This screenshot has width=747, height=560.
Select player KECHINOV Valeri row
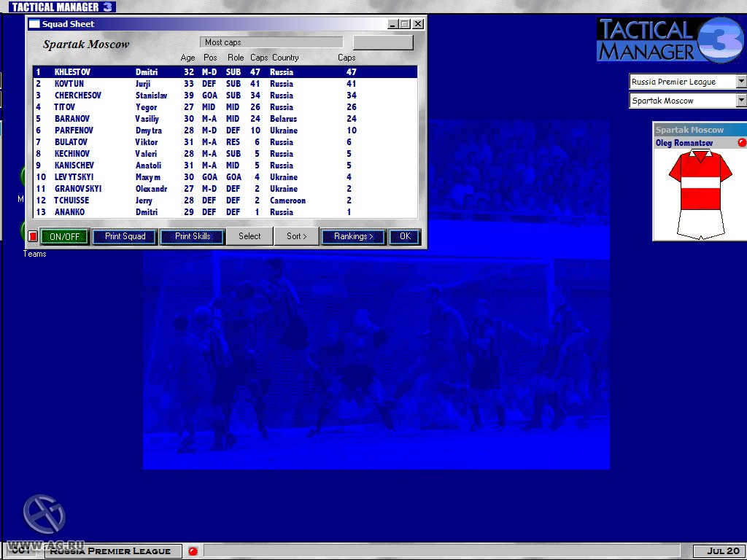225,154
